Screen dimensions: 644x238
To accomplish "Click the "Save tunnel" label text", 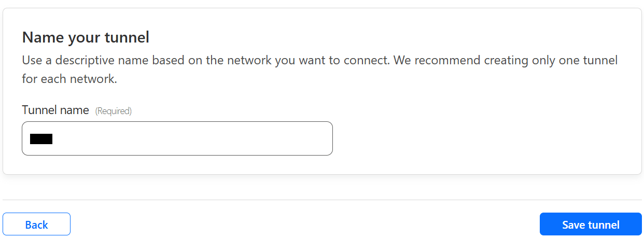I will [x=591, y=225].
